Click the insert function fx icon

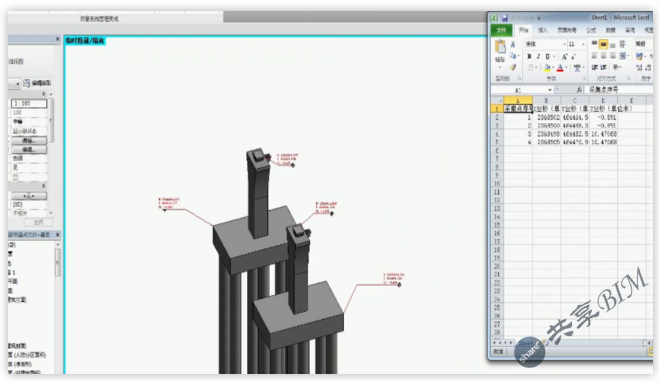(579, 90)
